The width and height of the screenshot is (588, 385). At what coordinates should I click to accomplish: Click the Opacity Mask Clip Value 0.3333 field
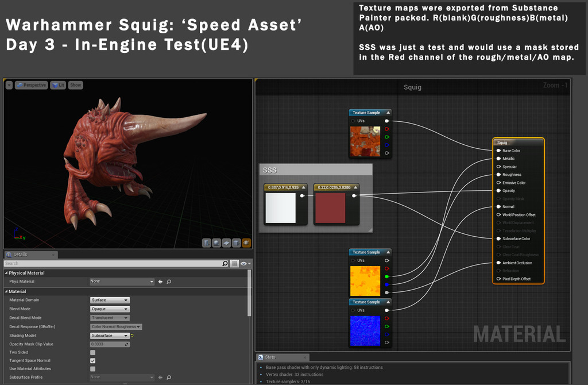tap(110, 344)
